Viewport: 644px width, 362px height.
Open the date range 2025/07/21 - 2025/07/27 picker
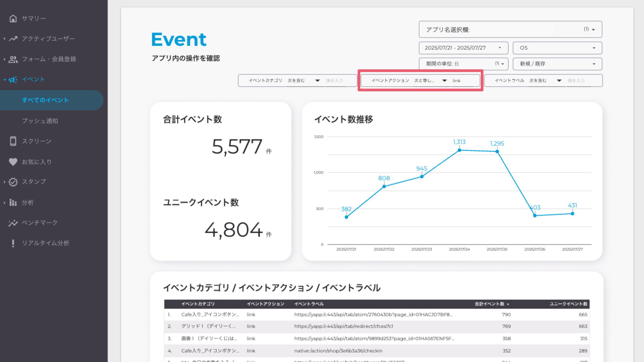point(463,48)
